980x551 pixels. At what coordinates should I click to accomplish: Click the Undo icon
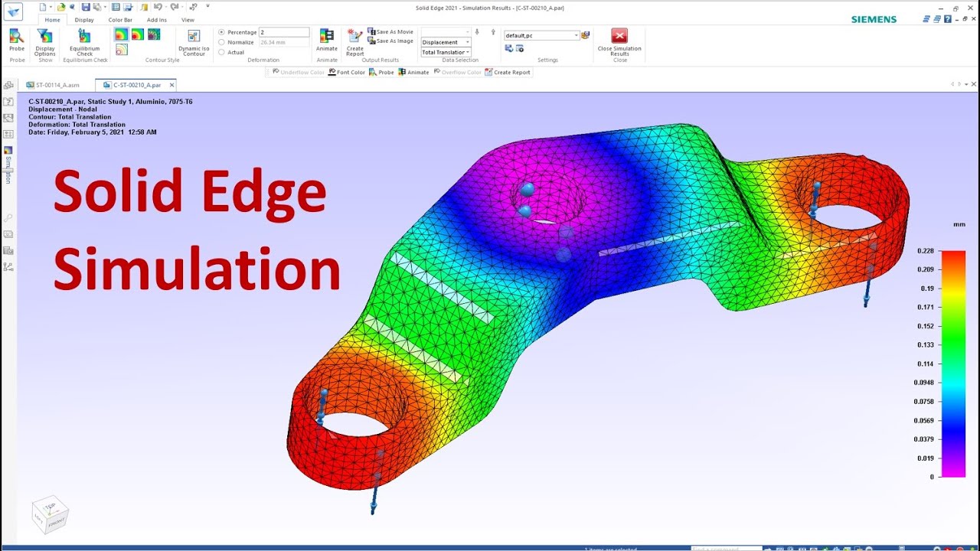(x=157, y=7)
